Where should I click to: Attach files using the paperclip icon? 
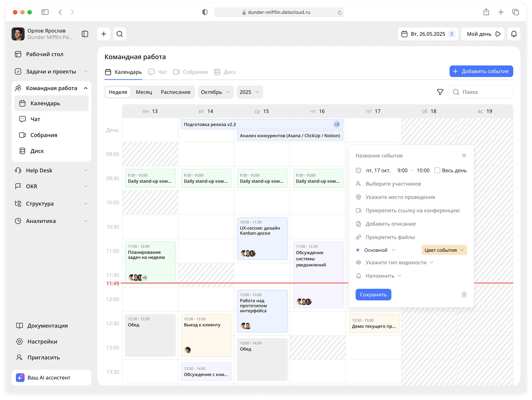[x=358, y=237]
